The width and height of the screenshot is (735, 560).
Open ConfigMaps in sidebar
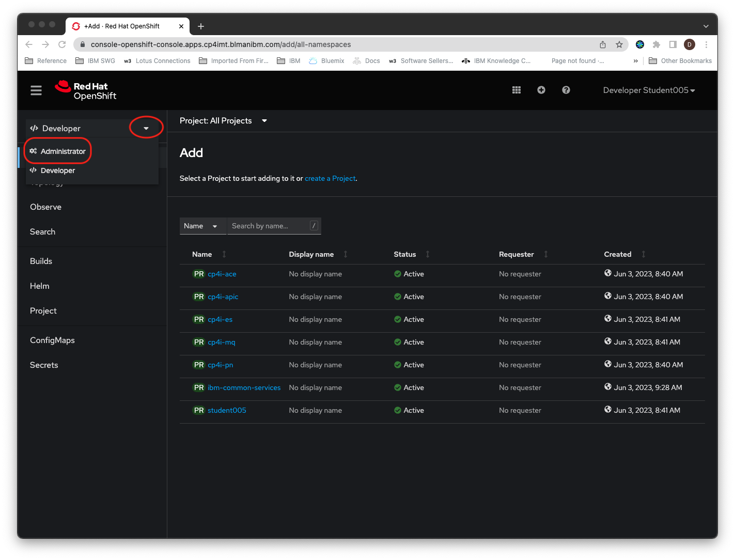coord(52,340)
